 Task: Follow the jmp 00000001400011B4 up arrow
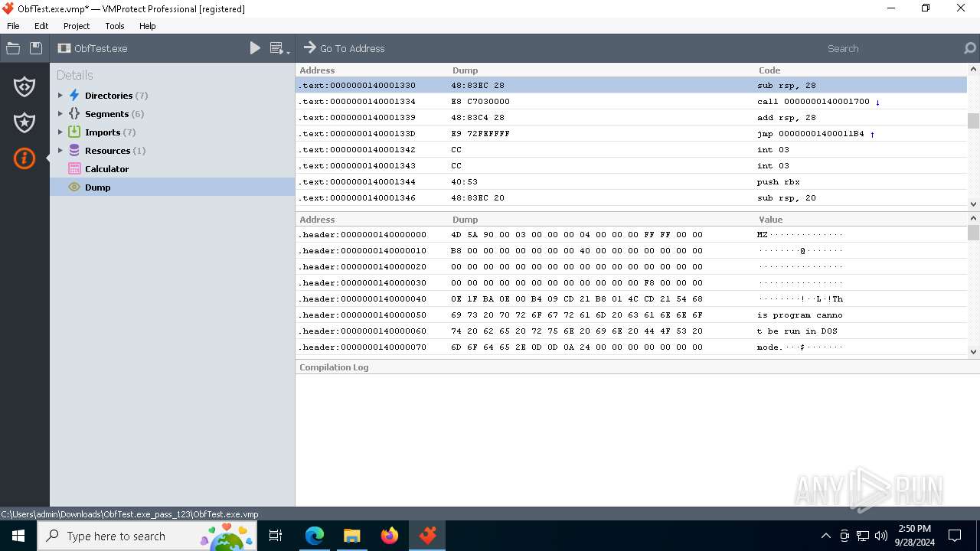tap(872, 134)
